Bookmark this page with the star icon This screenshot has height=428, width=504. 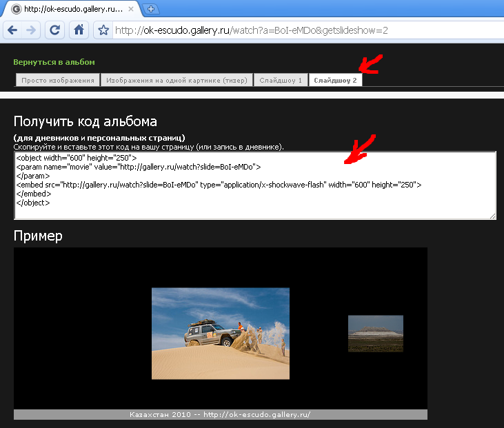point(103,30)
